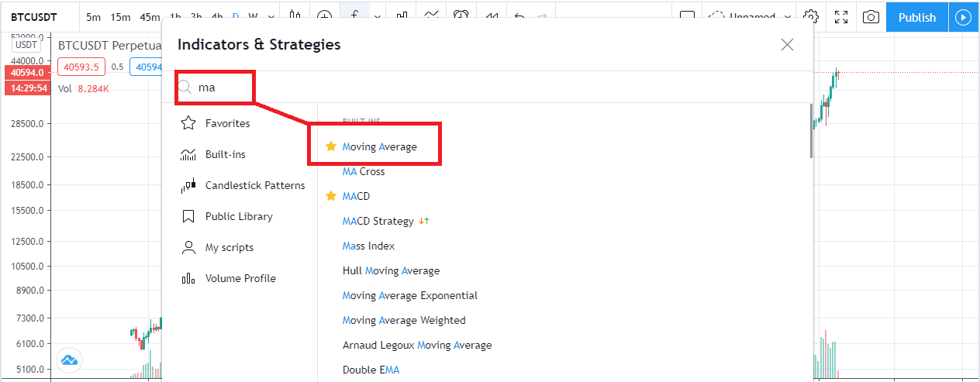Select the 45m timeframe
This screenshot has height=382, width=980.
coord(150,17)
